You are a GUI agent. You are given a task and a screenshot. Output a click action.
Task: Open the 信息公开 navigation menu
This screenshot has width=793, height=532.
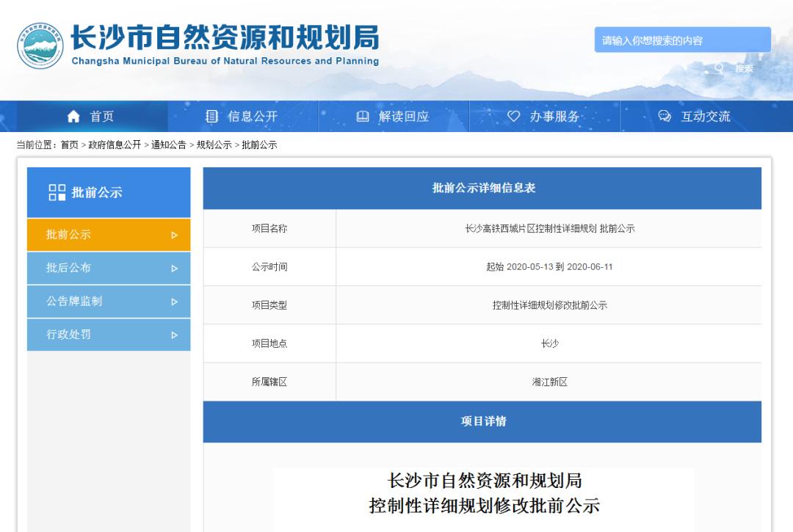click(x=253, y=117)
